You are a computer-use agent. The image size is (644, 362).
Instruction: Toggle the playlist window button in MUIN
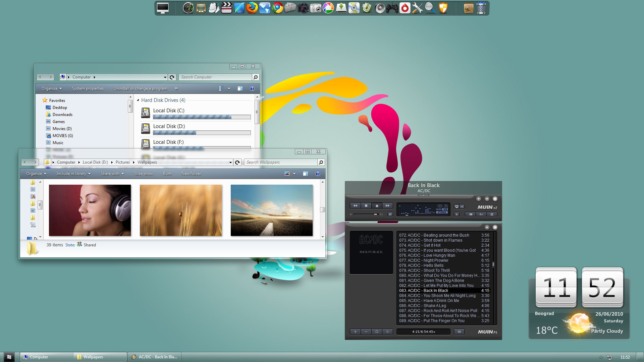click(x=471, y=214)
